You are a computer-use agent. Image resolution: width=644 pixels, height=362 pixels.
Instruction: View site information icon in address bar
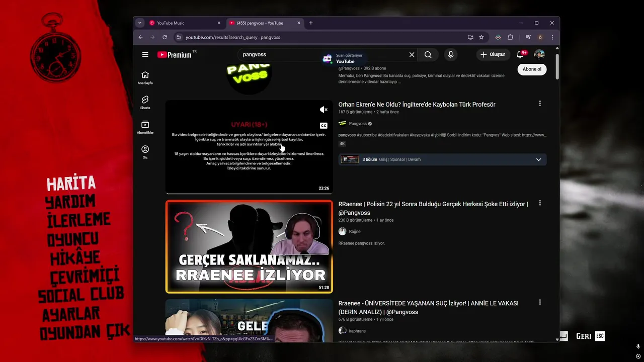coord(178,37)
